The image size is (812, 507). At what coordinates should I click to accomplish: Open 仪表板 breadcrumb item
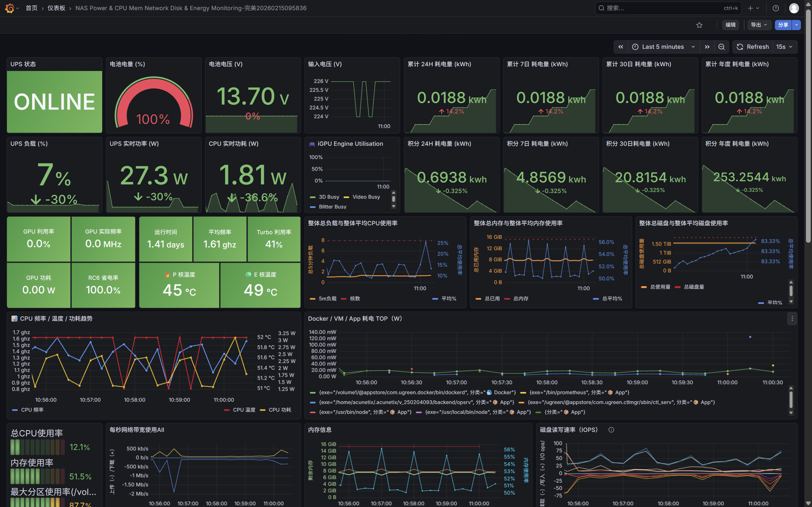pyautogui.click(x=56, y=8)
